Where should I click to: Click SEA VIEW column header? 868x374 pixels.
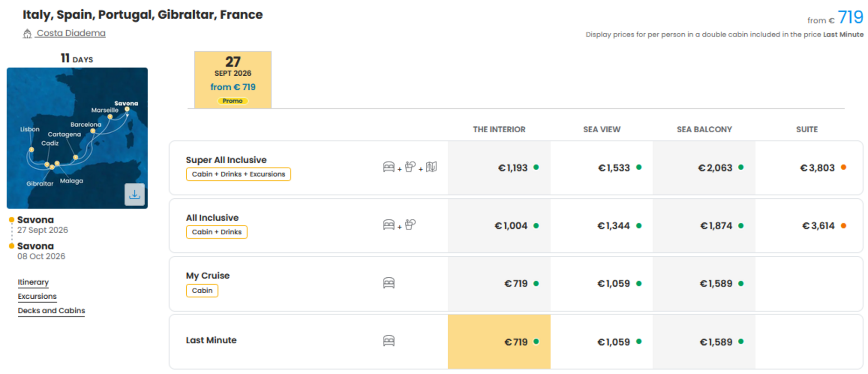602,129
